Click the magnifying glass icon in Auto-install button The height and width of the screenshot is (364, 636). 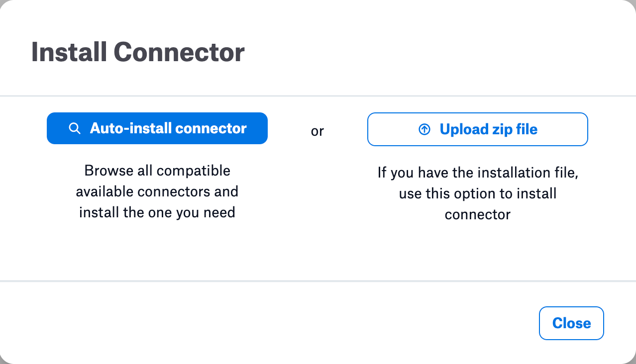click(74, 128)
